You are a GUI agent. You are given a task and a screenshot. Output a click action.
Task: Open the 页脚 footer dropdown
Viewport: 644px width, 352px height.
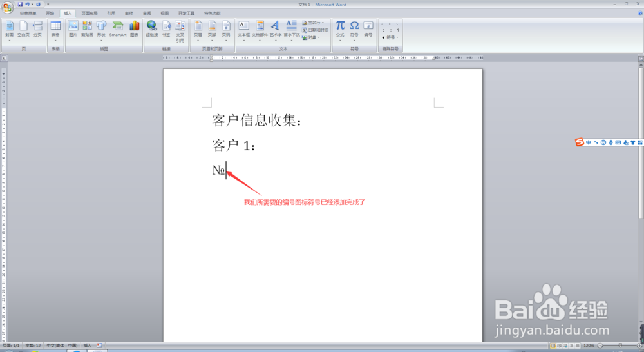[x=212, y=30]
